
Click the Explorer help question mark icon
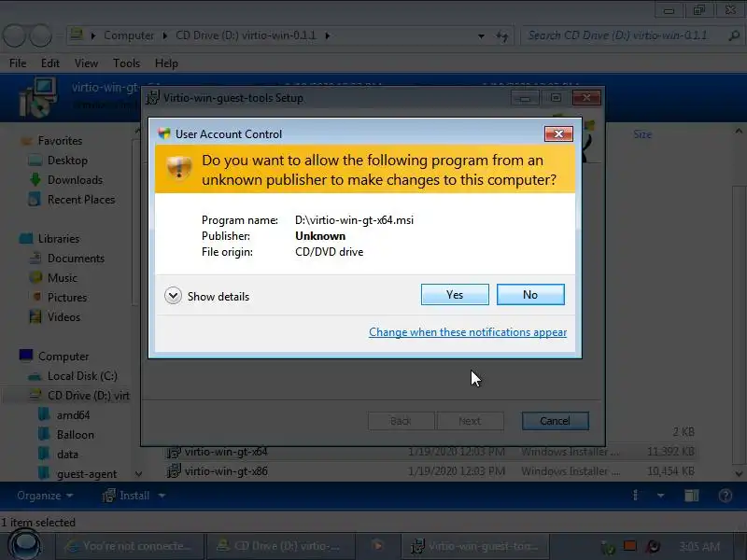(x=726, y=496)
